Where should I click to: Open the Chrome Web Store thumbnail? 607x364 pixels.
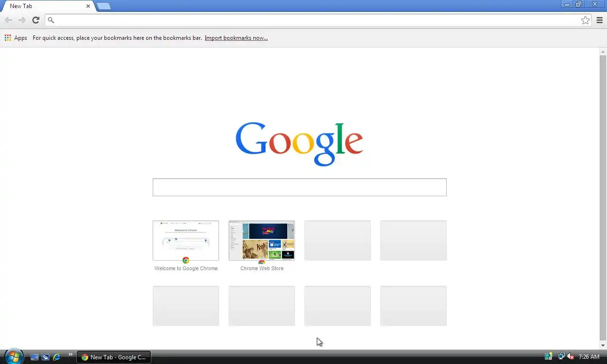[262, 240]
